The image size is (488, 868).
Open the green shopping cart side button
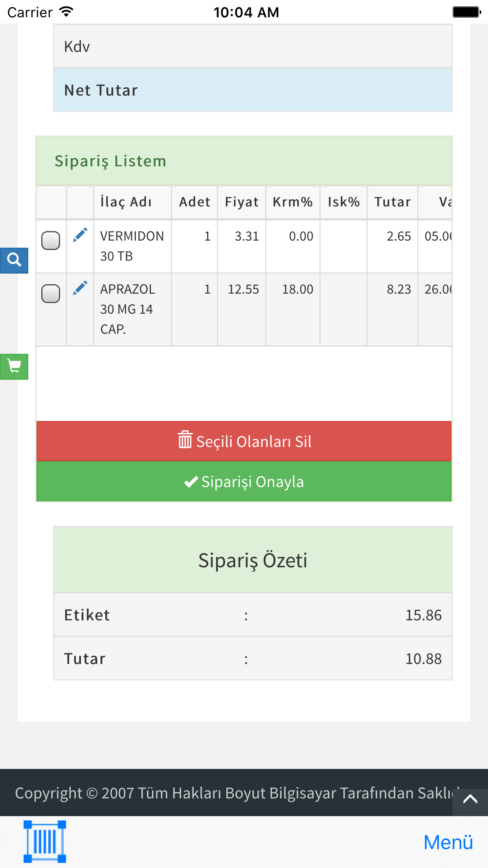(14, 366)
